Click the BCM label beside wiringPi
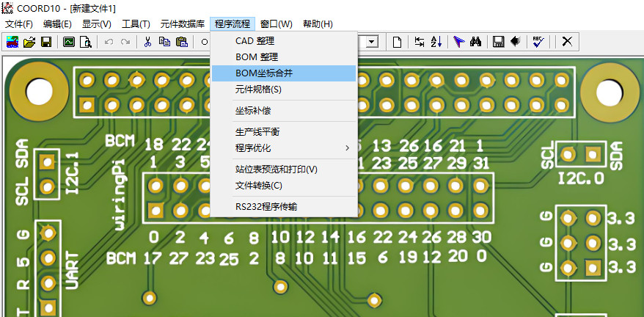Viewport: 644px width, 317px height. point(120,141)
